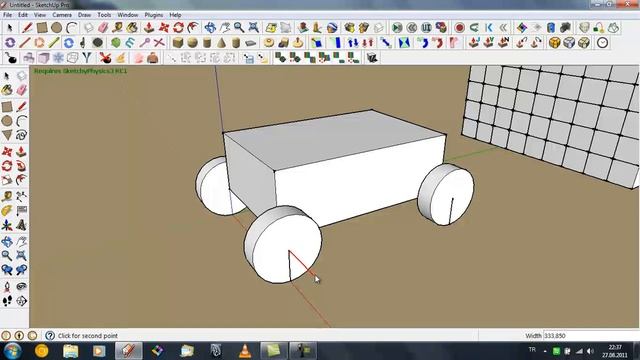Screen dimensions: 640x360
Task: Click the front wheel of the car model
Action: coord(283,244)
